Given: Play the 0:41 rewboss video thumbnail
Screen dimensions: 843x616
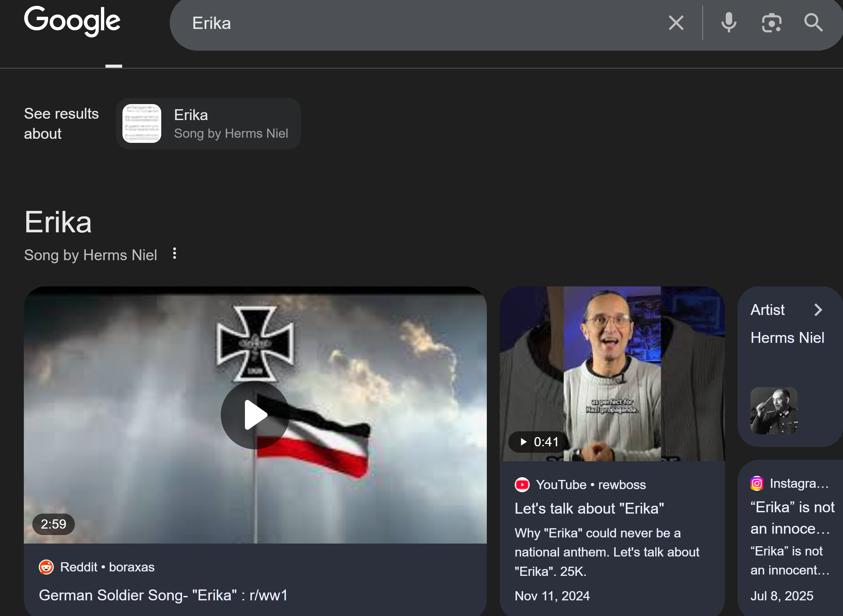Looking at the screenshot, I should (x=612, y=373).
